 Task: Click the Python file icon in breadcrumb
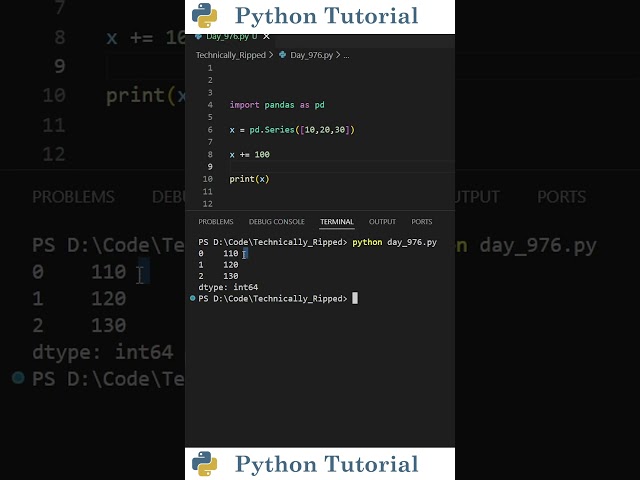point(282,55)
